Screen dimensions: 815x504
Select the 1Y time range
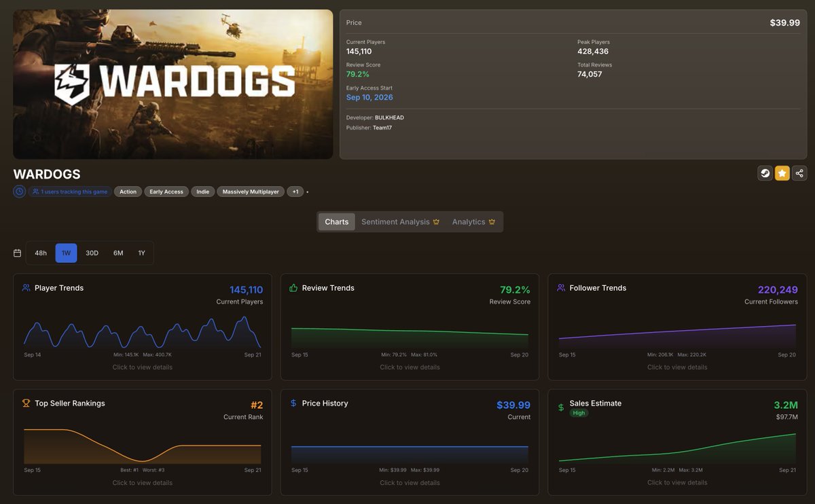pyautogui.click(x=141, y=253)
